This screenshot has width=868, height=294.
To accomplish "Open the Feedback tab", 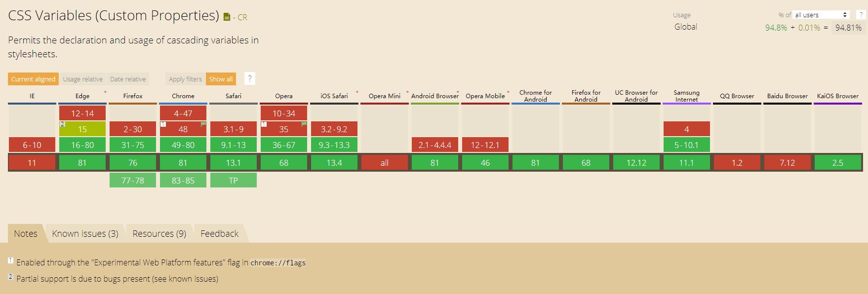I will (x=220, y=233).
